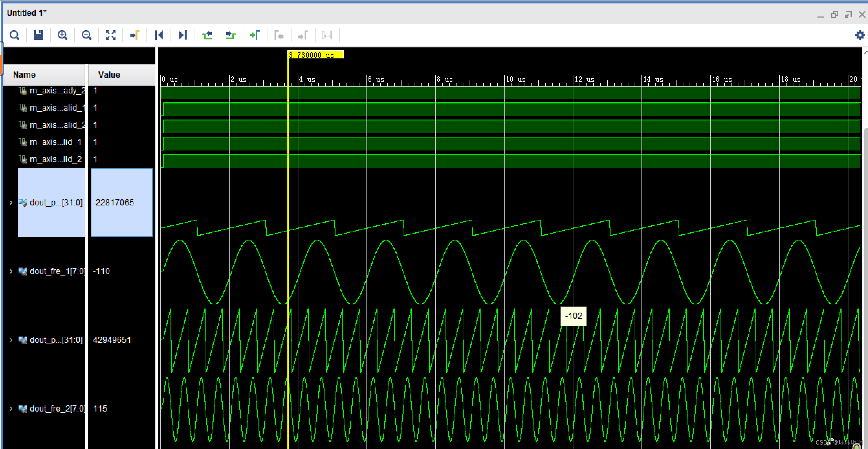The image size is (868, 449).
Task: Jump to the previous transition
Action: [207, 35]
